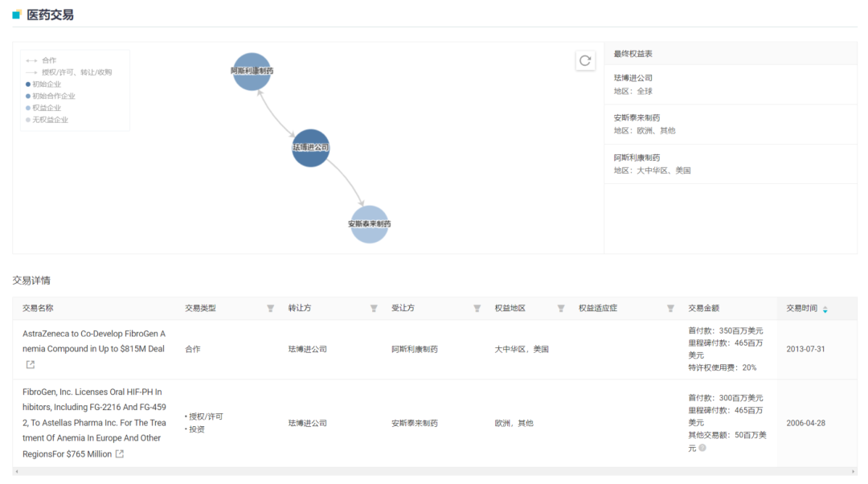This screenshot has height=484, width=868.
Task: Click 地区：欧洲、其他 under 安斯泰来制药
Action: 645,131
